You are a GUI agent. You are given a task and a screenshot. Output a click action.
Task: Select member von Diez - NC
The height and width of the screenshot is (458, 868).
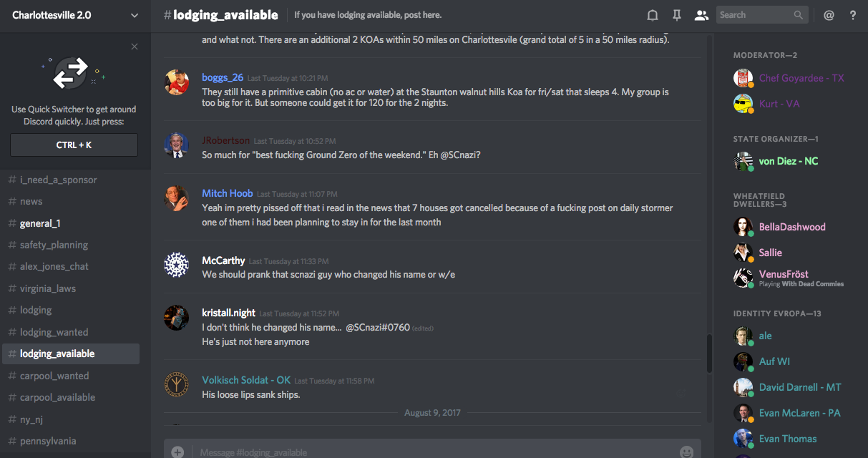788,161
